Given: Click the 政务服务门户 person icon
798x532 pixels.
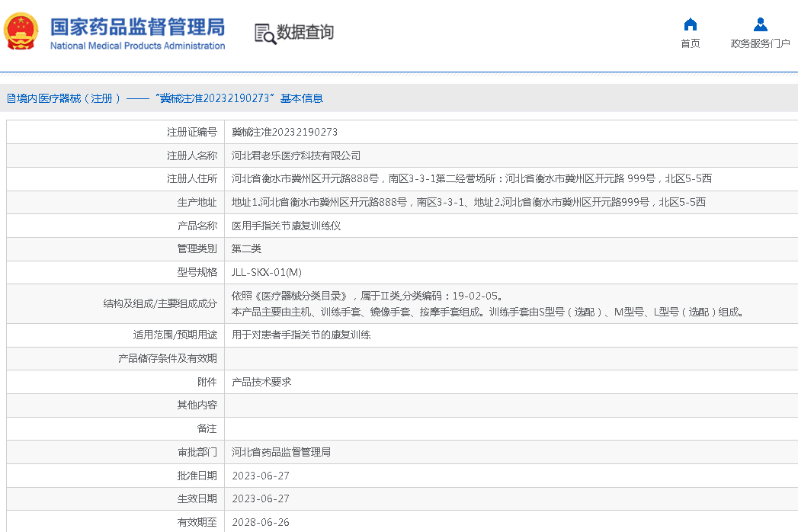Looking at the screenshot, I should pyautogui.click(x=760, y=24).
